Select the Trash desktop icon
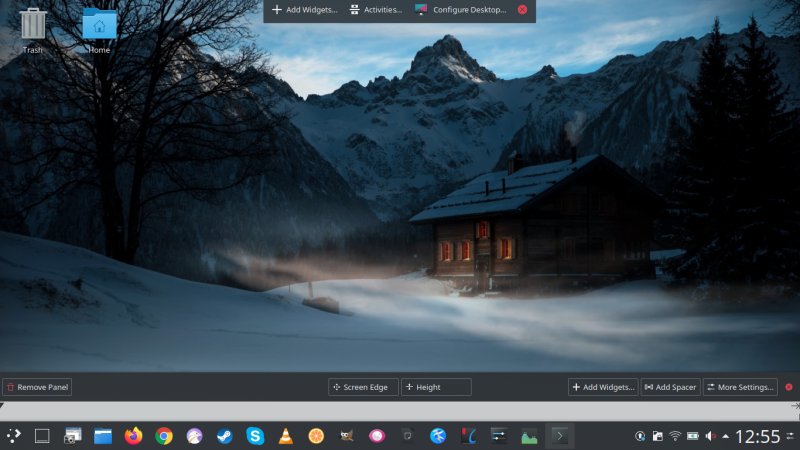This screenshot has width=800, height=450. coord(33,31)
